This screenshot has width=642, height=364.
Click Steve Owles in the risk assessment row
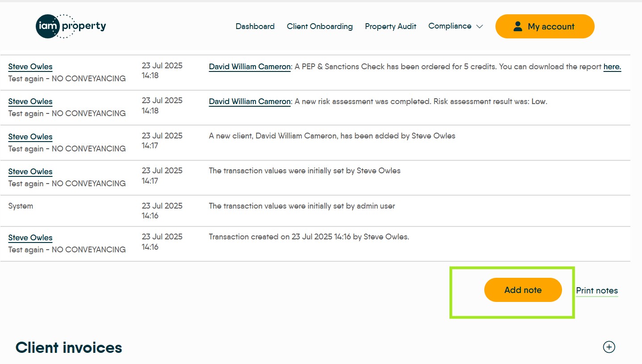pyautogui.click(x=30, y=101)
